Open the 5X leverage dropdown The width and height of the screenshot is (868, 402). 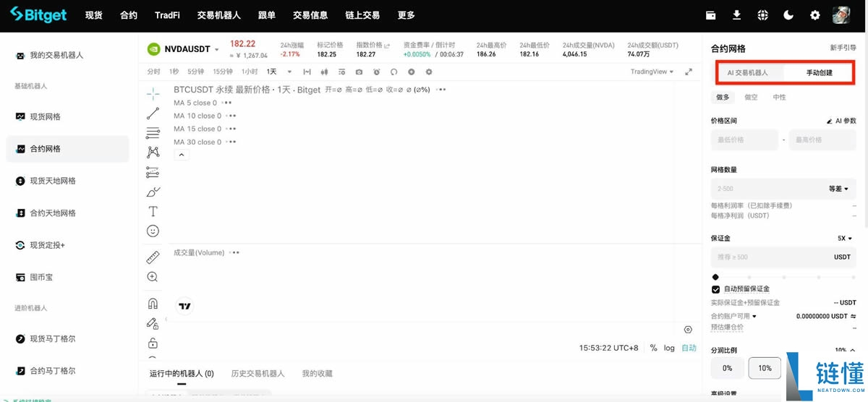click(845, 238)
